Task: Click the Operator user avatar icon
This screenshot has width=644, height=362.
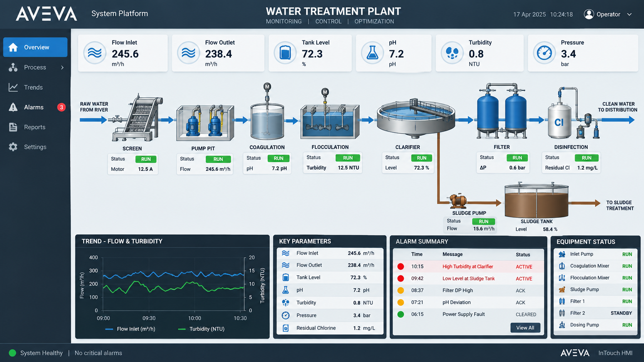Action: (x=589, y=14)
